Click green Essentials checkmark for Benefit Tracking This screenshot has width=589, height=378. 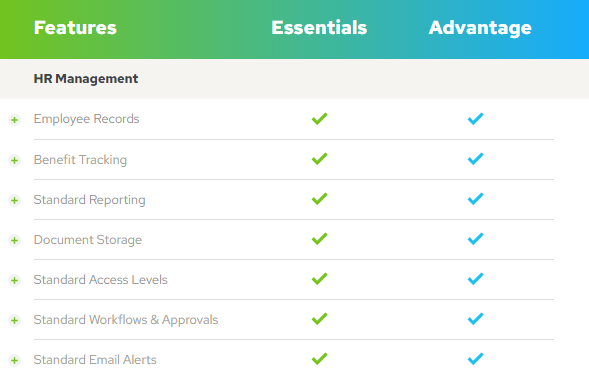tap(320, 159)
